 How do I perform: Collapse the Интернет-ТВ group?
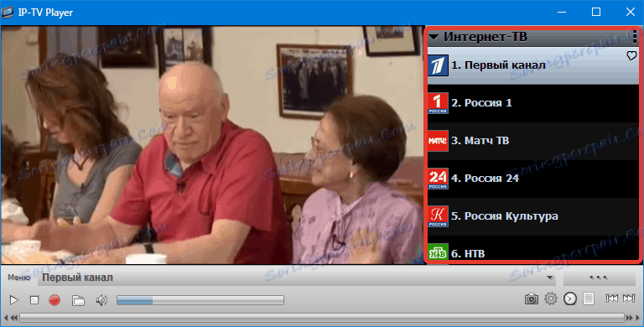click(434, 37)
